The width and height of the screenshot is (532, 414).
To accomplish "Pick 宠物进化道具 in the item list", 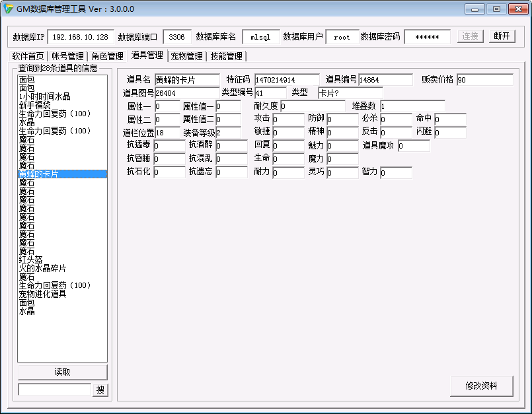I will click(x=43, y=294).
